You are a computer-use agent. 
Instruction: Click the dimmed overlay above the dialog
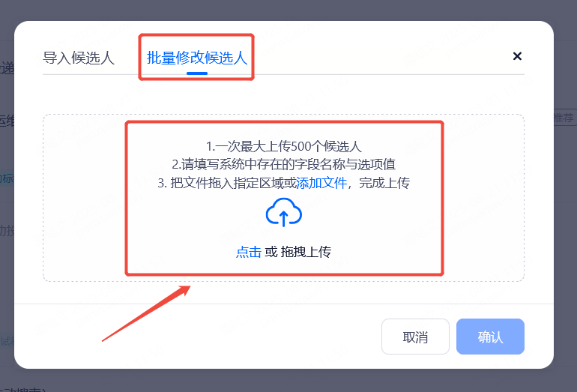coord(288,10)
